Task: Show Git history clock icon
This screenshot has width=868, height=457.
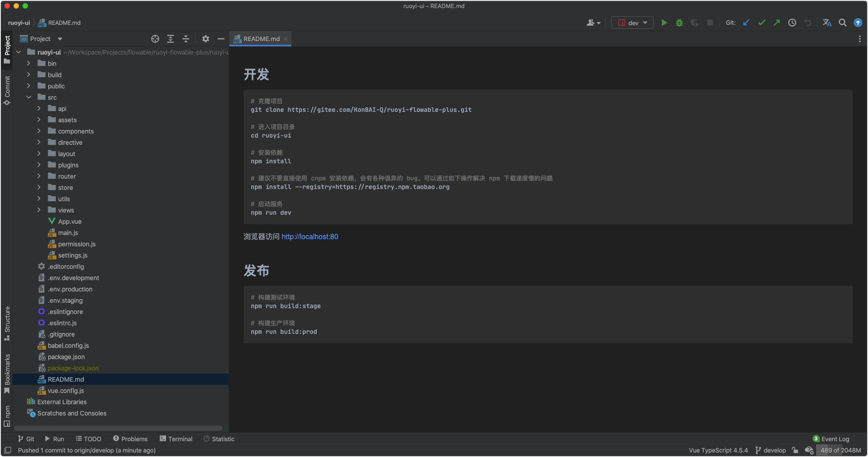Action: point(792,23)
